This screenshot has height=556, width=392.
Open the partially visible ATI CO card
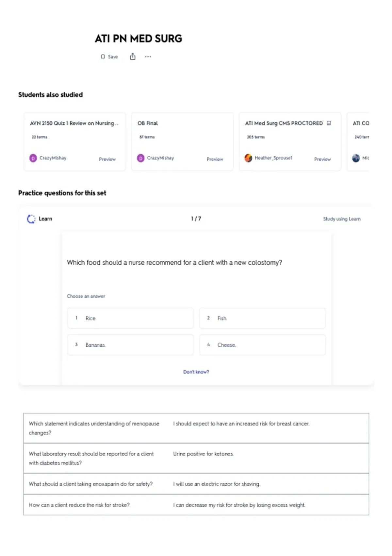coord(358,142)
